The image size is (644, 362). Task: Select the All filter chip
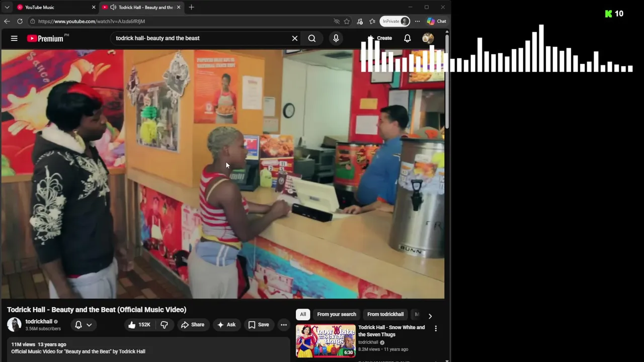point(303,314)
